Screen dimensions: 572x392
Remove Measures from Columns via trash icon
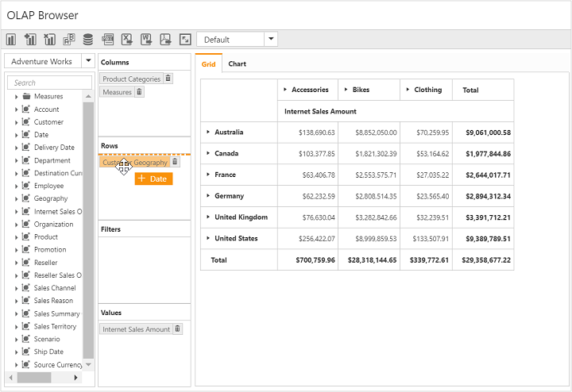click(140, 92)
